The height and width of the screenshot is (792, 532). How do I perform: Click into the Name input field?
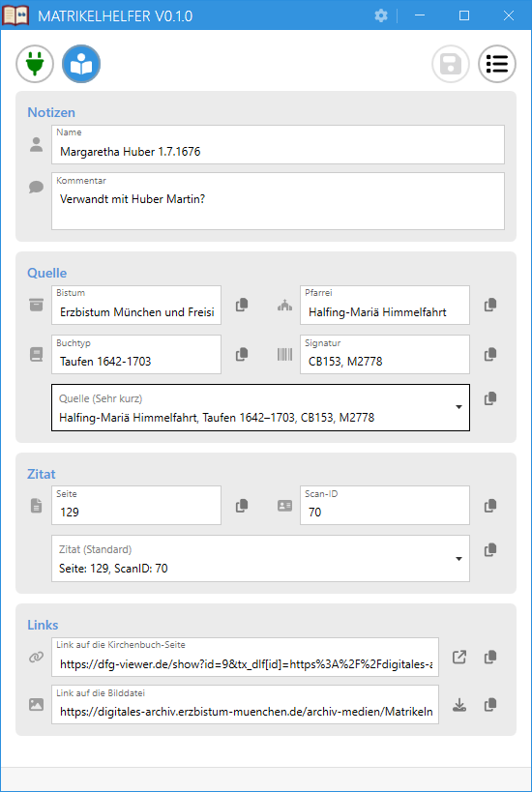[278, 144]
